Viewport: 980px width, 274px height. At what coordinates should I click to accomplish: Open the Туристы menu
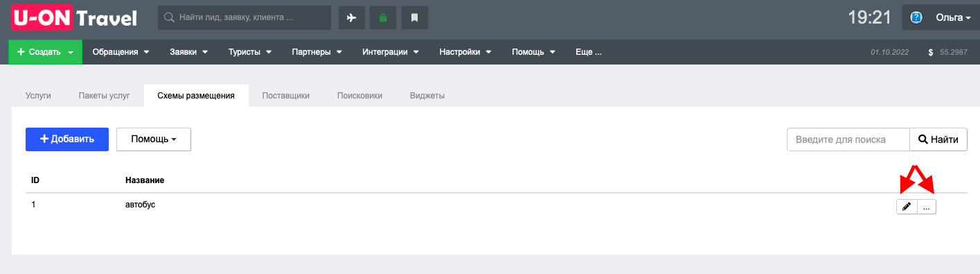[250, 52]
